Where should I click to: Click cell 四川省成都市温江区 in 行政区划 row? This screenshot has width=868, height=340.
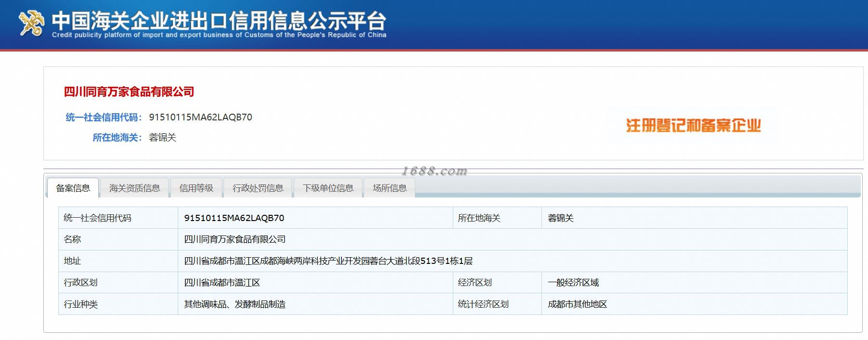tap(316, 283)
